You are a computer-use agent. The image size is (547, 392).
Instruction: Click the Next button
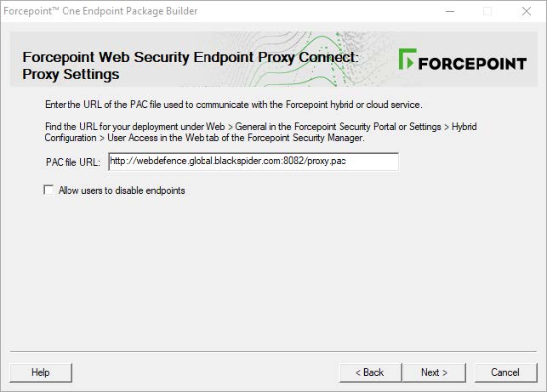pyautogui.click(x=434, y=372)
